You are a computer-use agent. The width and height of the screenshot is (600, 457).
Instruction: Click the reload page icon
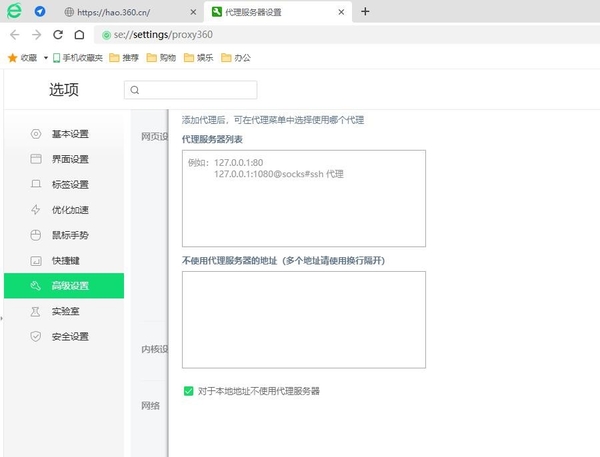[57, 34]
